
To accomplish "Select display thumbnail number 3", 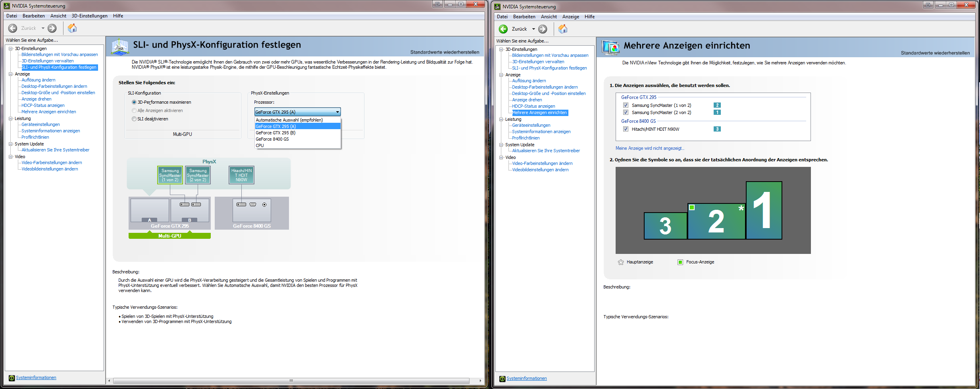I will (665, 226).
